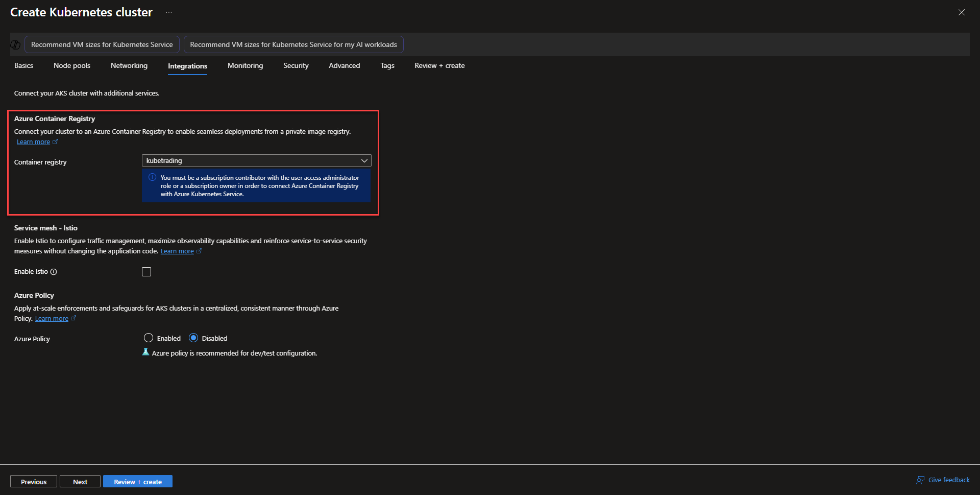Screen dimensions: 980x495
Task: Open the Monitoring tab
Action: 245,66
